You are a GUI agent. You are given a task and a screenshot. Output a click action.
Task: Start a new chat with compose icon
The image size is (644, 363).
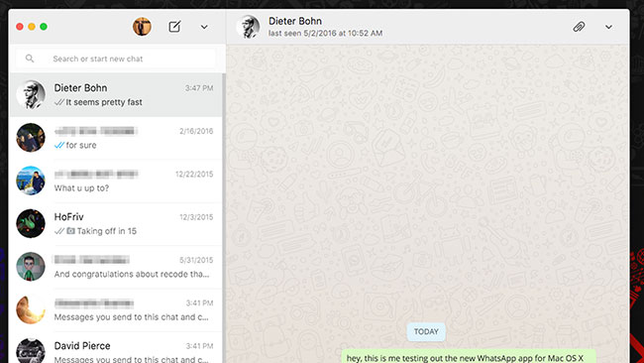174,27
